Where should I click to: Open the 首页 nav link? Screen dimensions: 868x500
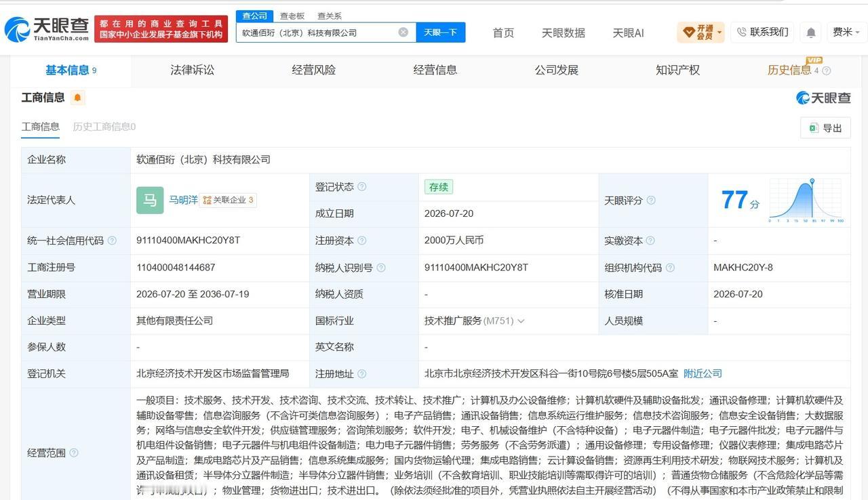tap(503, 33)
